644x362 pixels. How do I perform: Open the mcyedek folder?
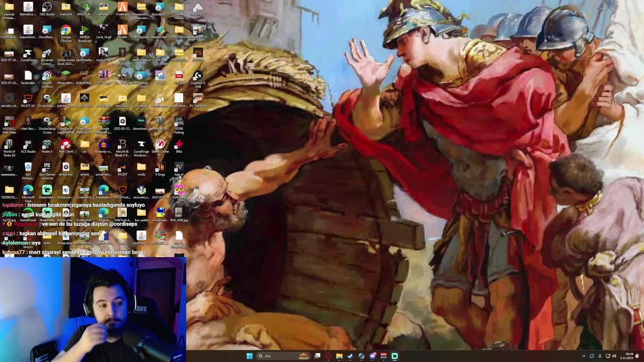point(141,101)
